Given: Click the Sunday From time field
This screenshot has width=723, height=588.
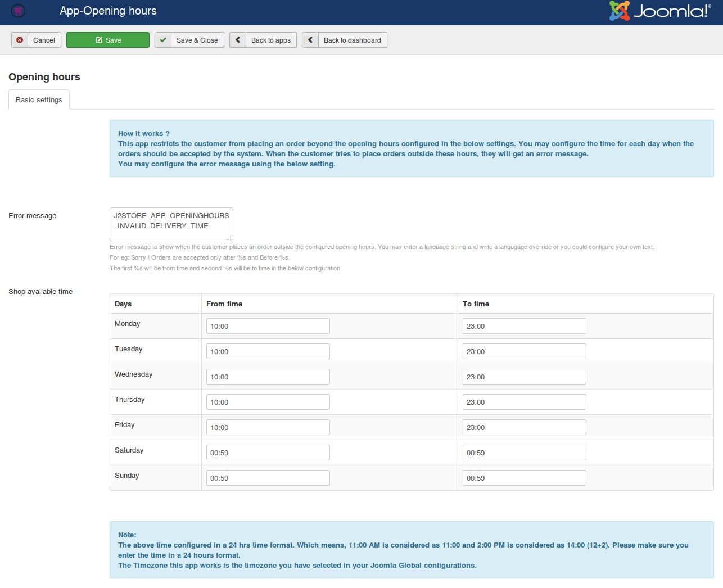Looking at the screenshot, I should 268,478.
